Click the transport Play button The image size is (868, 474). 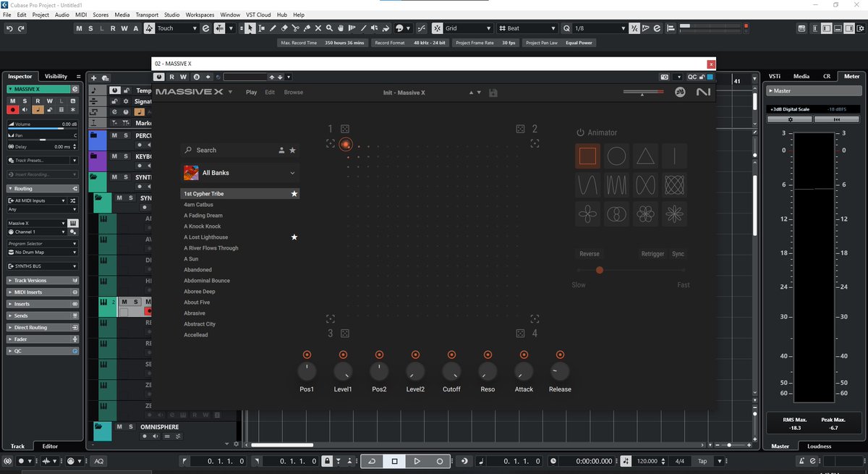tap(417, 461)
